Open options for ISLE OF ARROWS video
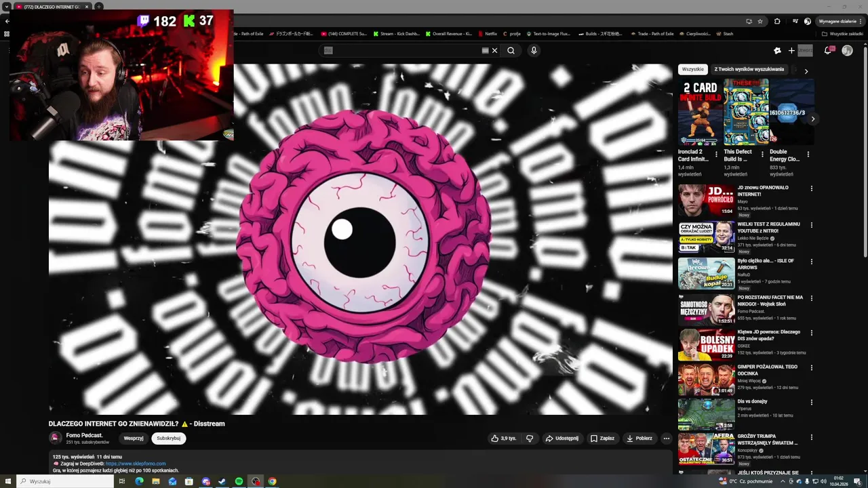868x488 pixels. tap(811, 262)
